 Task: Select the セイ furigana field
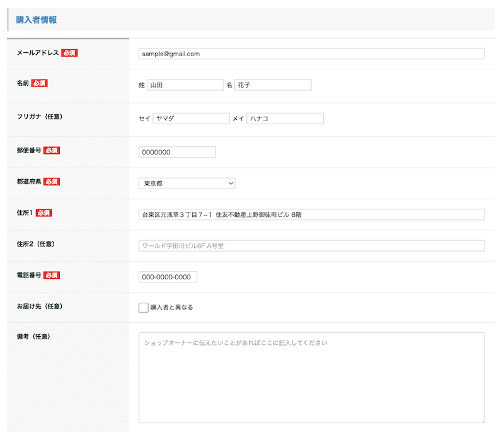click(x=191, y=119)
